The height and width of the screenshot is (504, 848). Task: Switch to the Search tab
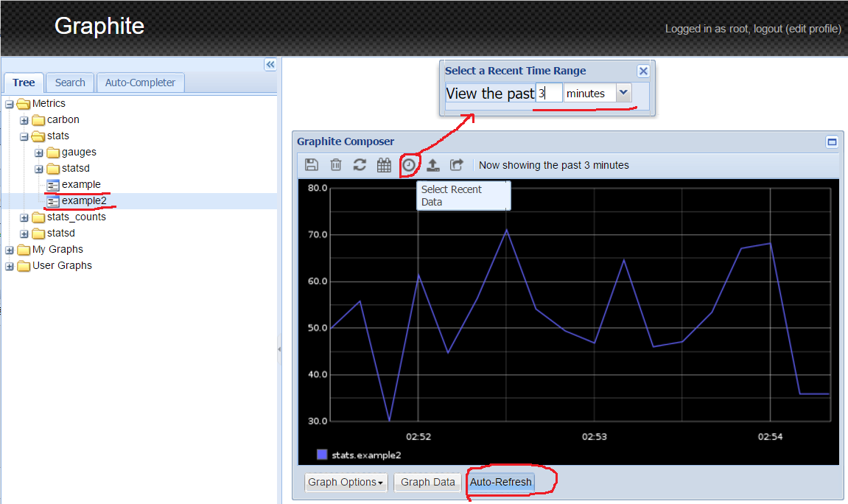[70, 83]
